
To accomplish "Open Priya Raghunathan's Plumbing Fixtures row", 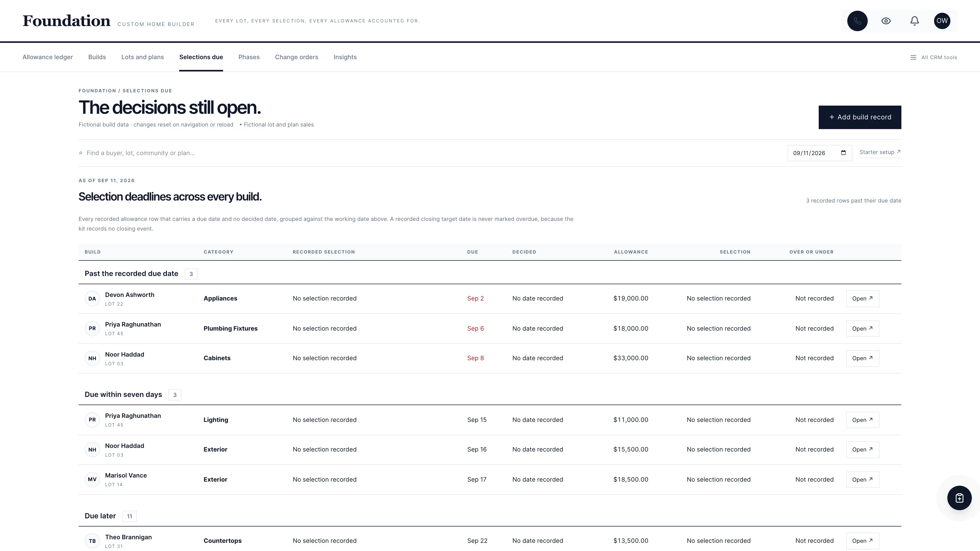I will coord(862,329).
